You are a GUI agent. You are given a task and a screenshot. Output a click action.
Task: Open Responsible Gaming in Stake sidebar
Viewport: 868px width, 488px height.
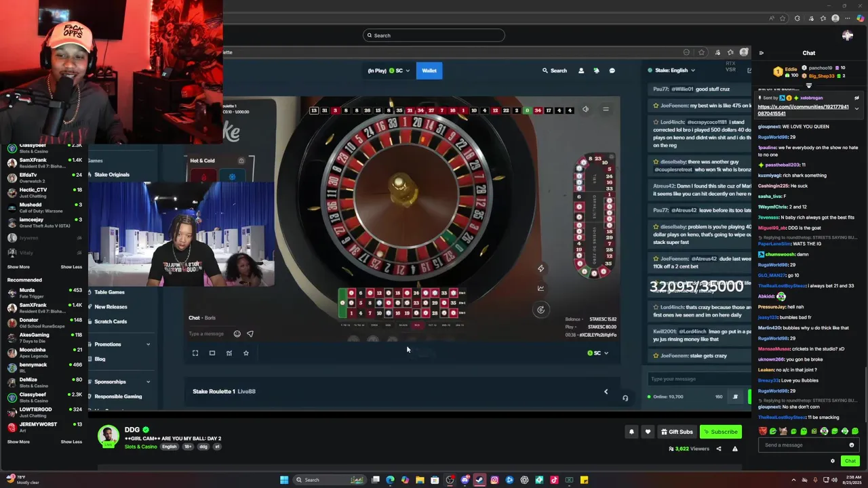coord(118,396)
